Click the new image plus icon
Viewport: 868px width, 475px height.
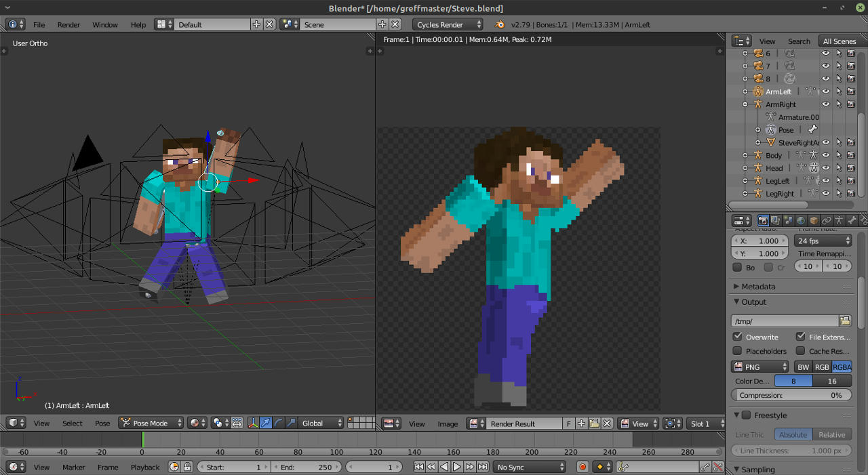pyautogui.click(x=583, y=424)
